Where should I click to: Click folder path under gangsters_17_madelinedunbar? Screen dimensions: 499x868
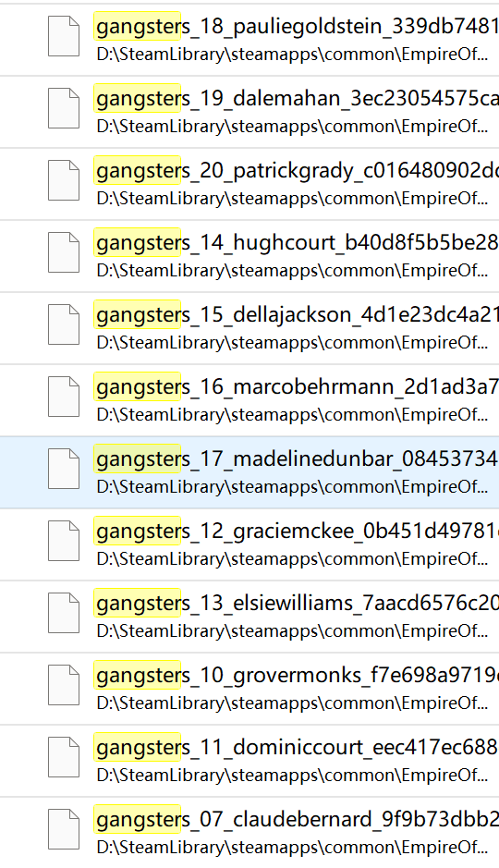click(292, 487)
